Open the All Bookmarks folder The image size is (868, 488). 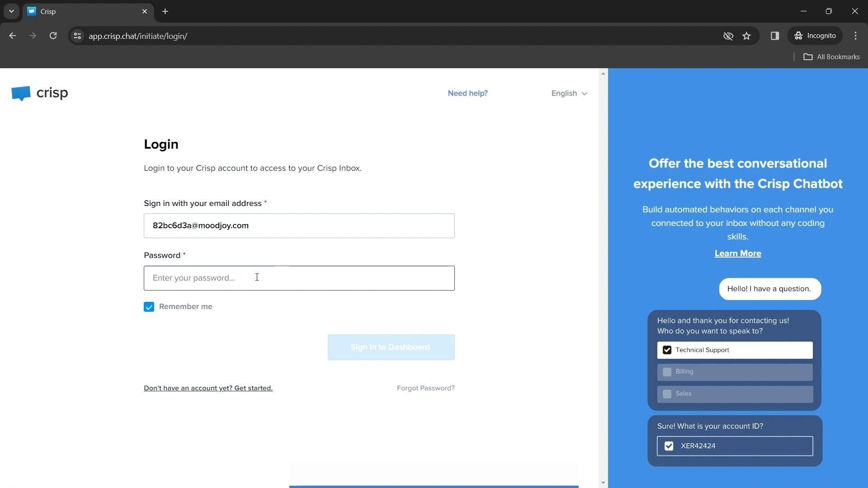coord(831,57)
